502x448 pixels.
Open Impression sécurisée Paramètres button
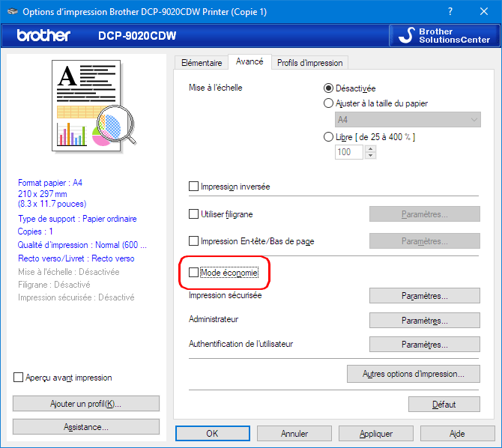(424, 296)
